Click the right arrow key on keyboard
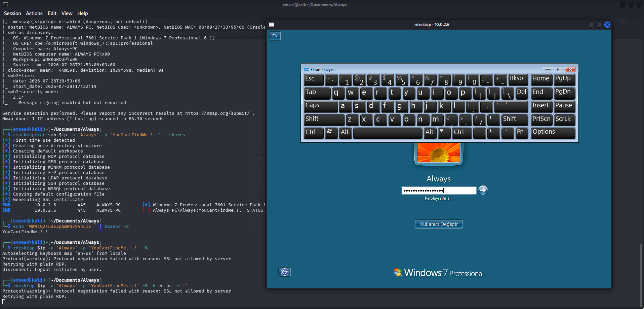The image size is (644, 309). click(508, 133)
